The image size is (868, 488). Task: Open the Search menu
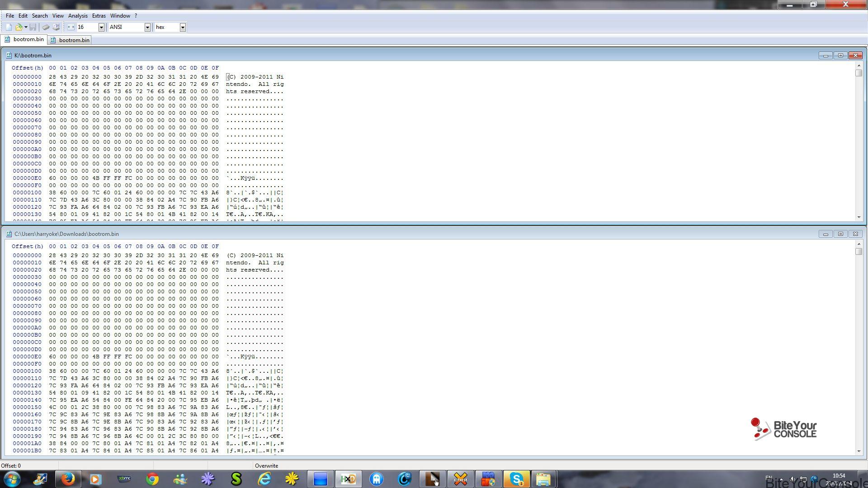40,16
